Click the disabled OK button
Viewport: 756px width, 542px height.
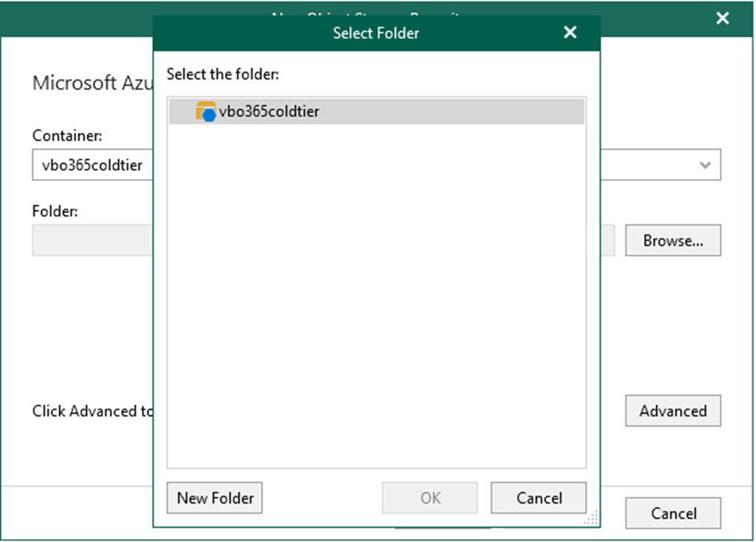pos(429,498)
